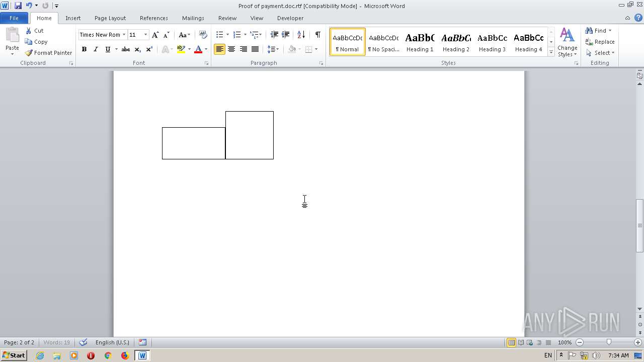
Task: Switch to Web Layout view icon
Action: [530, 342]
